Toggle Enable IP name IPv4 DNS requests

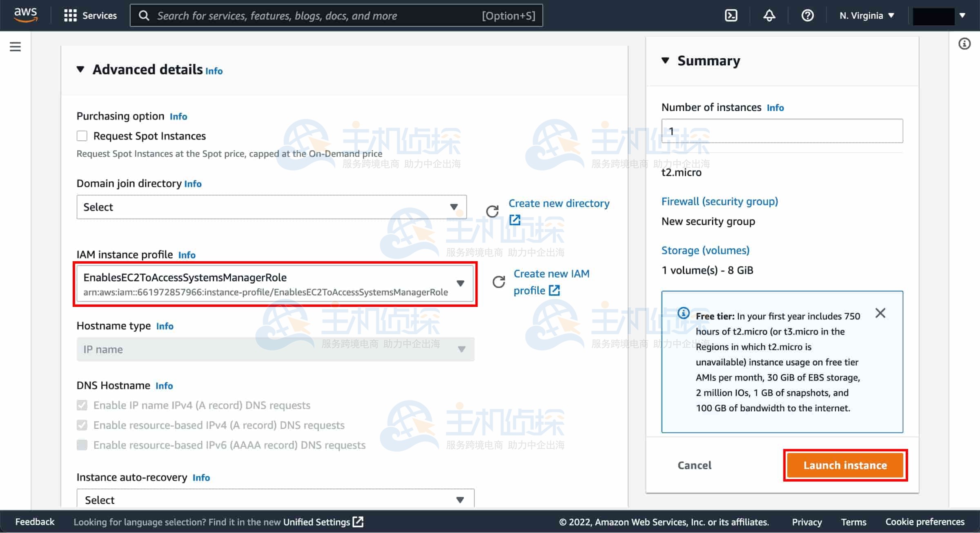(82, 405)
